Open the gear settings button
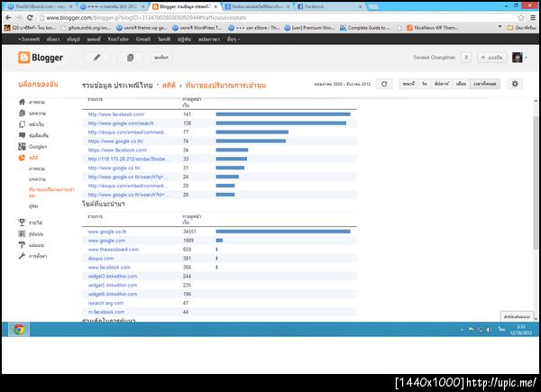Viewport: 541px width, 392px height. [x=515, y=84]
